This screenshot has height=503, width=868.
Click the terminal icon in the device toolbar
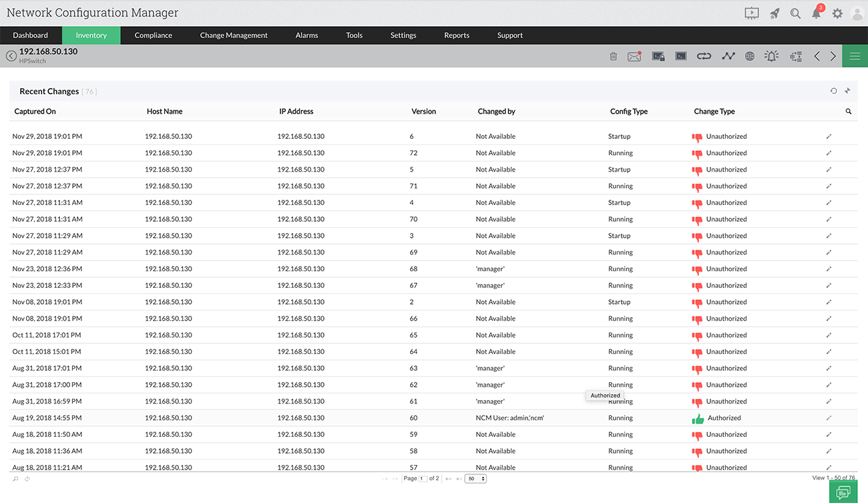click(680, 56)
